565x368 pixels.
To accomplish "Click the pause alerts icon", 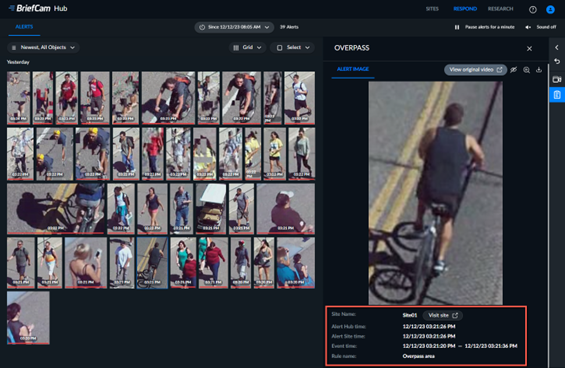I will (457, 27).
